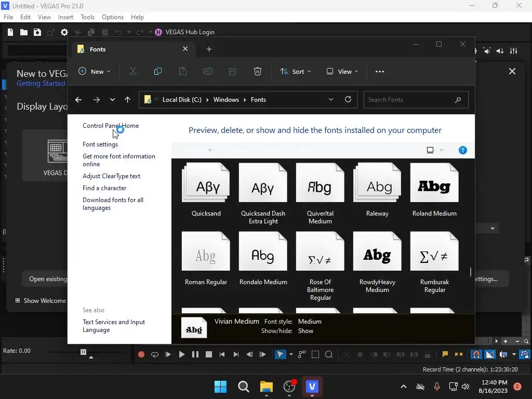Open Text Services and Input Language link

[114, 326]
